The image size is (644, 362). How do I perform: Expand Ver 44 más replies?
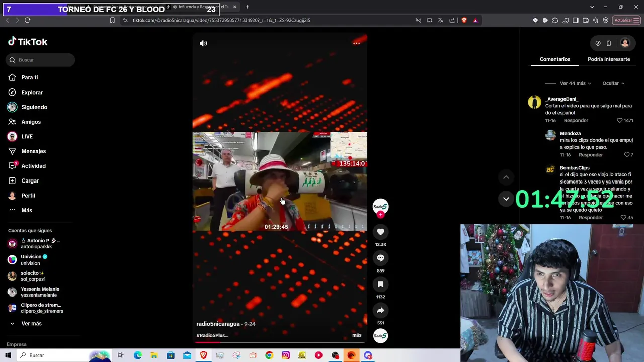[x=575, y=83]
